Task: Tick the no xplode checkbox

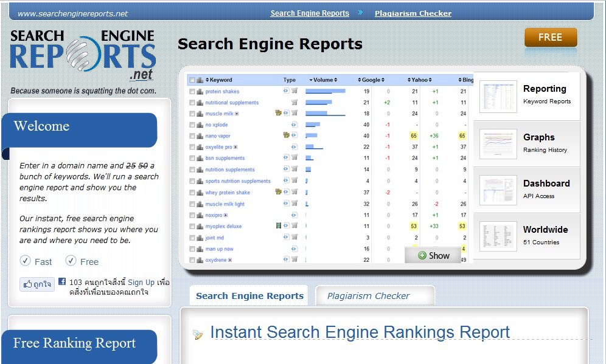Action: (x=192, y=125)
